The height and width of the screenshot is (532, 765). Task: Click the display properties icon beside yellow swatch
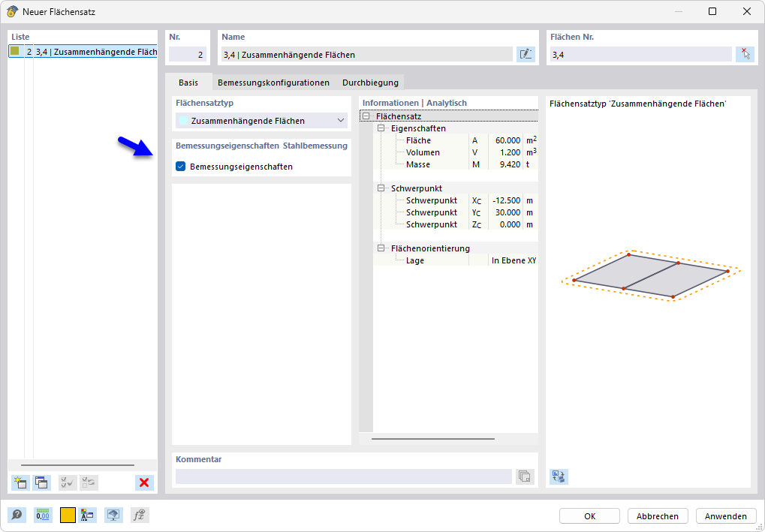pos(87,515)
